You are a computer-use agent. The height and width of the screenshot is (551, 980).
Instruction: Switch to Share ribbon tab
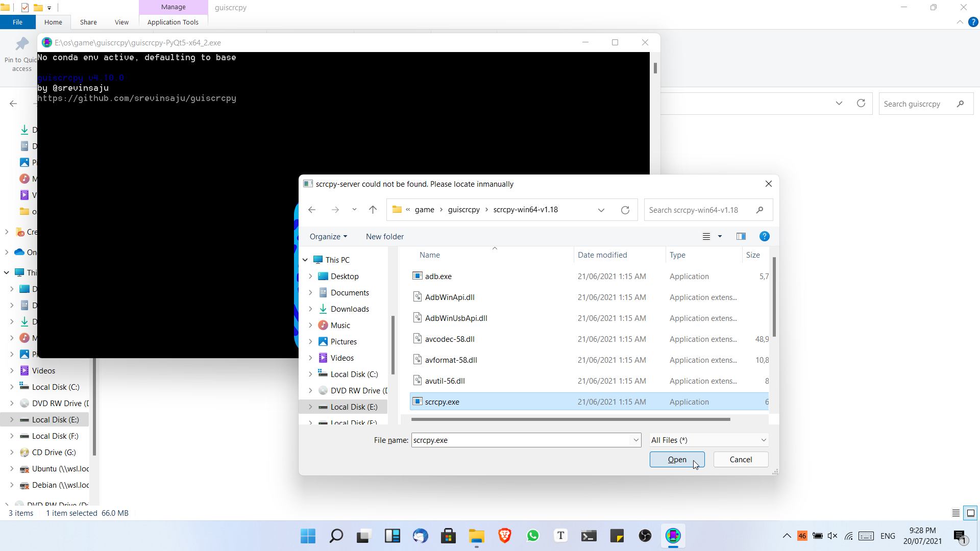(88, 22)
